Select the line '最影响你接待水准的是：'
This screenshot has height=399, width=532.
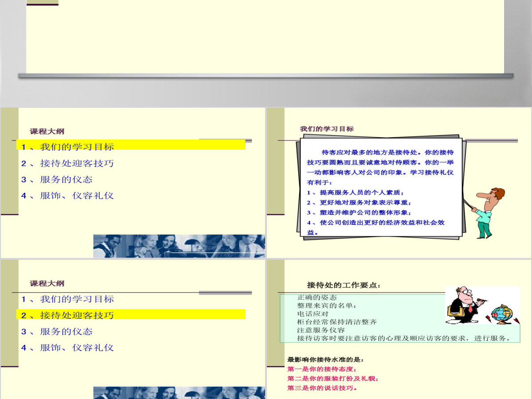pos(326,360)
